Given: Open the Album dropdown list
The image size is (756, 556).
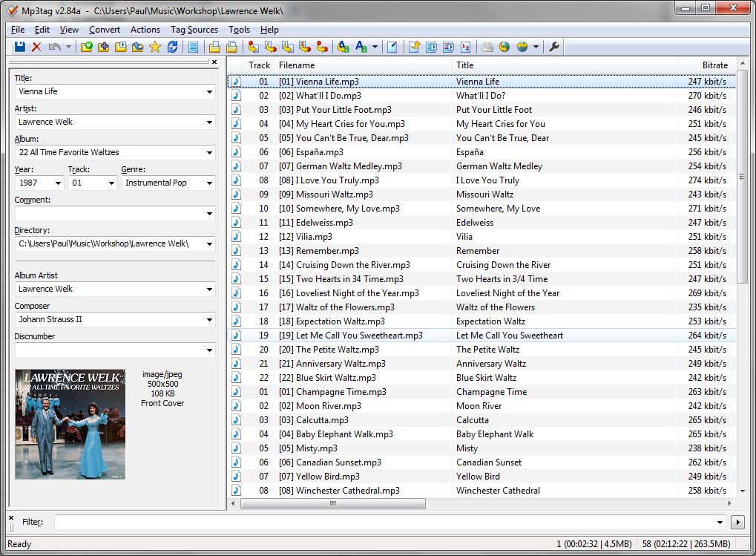Looking at the screenshot, I should [x=209, y=153].
